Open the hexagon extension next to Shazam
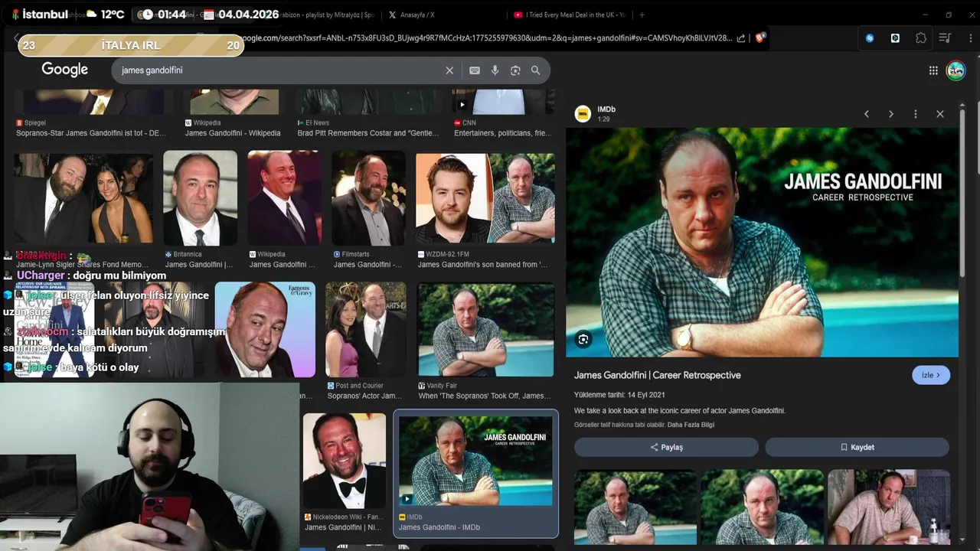980x551 pixels. click(x=895, y=38)
